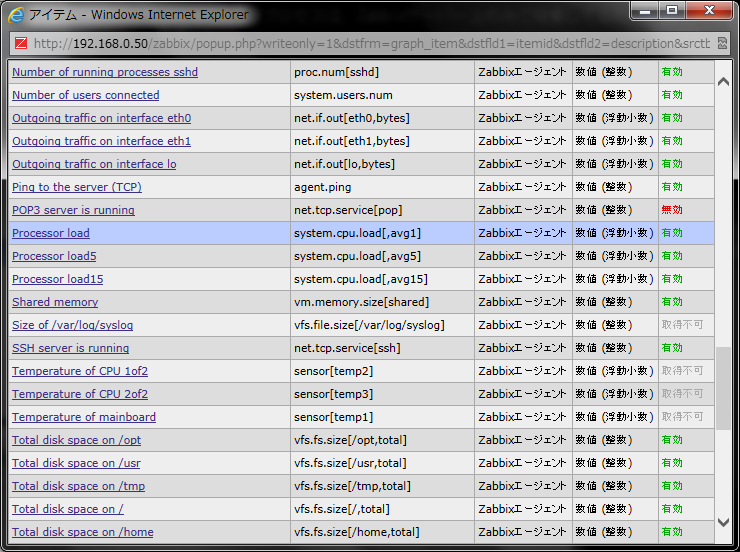This screenshot has height=552, width=740.
Task: Click scrollbar down arrow
Action: pos(723,522)
